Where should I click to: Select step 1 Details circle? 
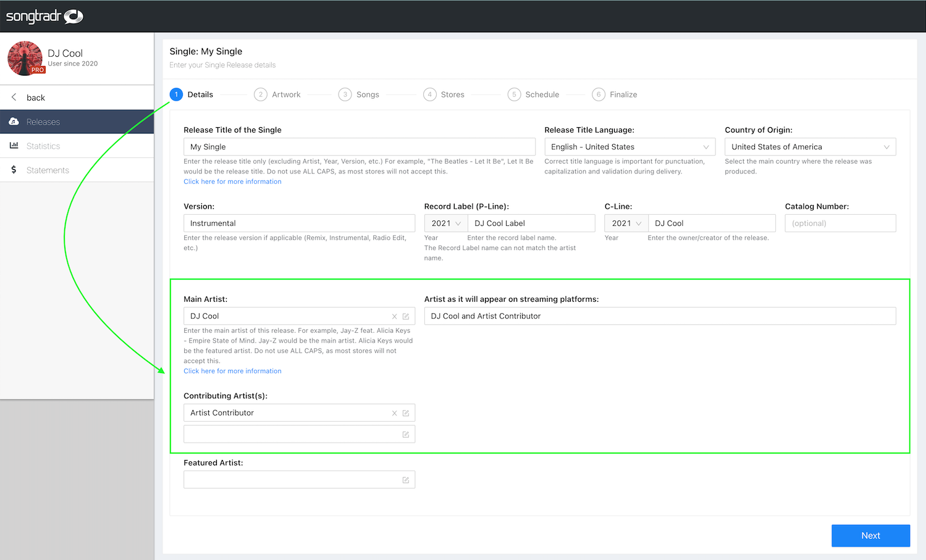click(x=176, y=94)
